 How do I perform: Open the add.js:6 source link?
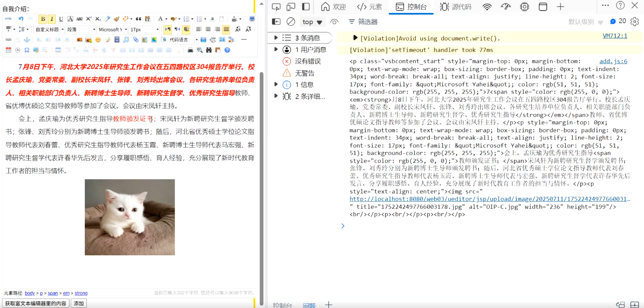point(613,61)
